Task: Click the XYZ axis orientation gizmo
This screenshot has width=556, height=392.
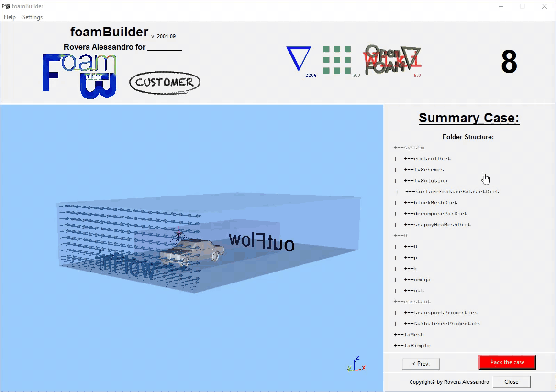Action: (356, 364)
